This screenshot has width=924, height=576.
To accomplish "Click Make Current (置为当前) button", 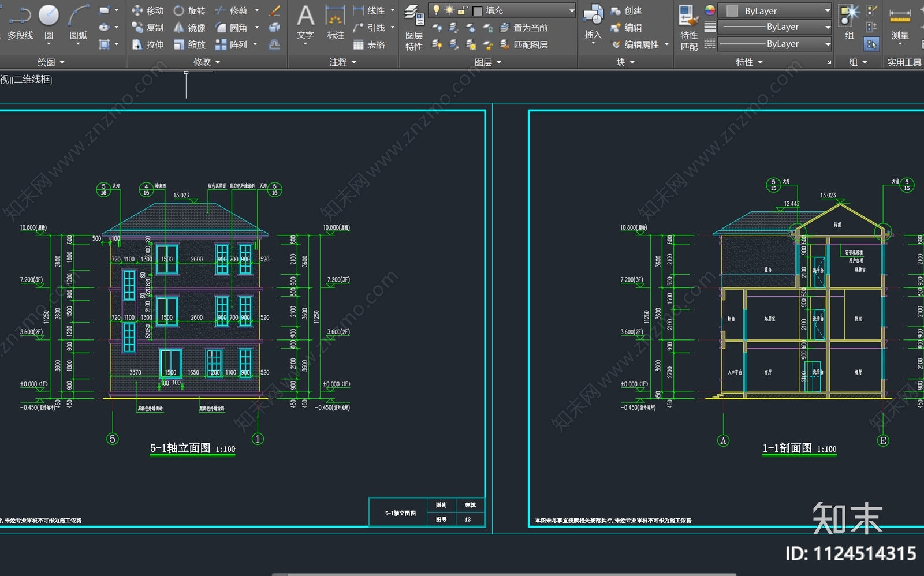I will (524, 27).
